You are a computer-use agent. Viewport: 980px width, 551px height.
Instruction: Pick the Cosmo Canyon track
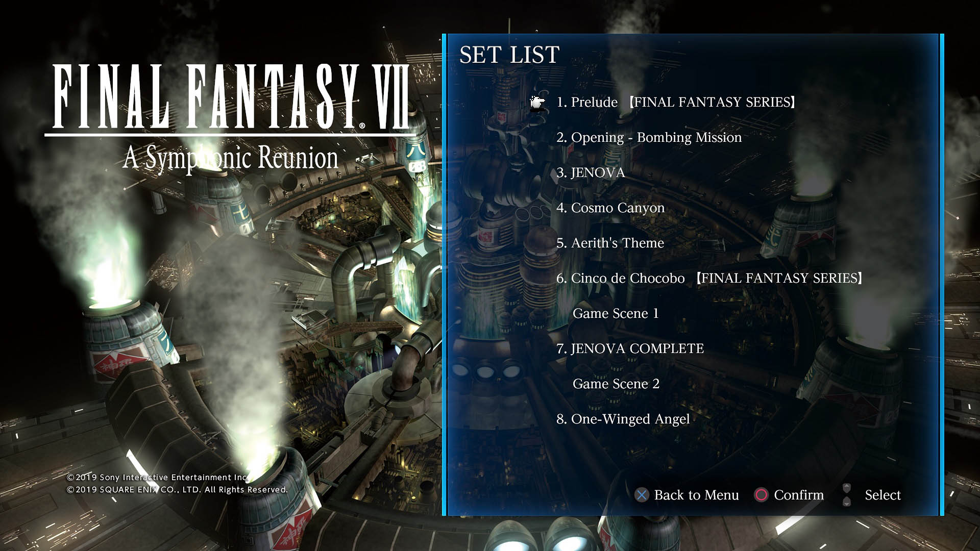pyautogui.click(x=610, y=208)
